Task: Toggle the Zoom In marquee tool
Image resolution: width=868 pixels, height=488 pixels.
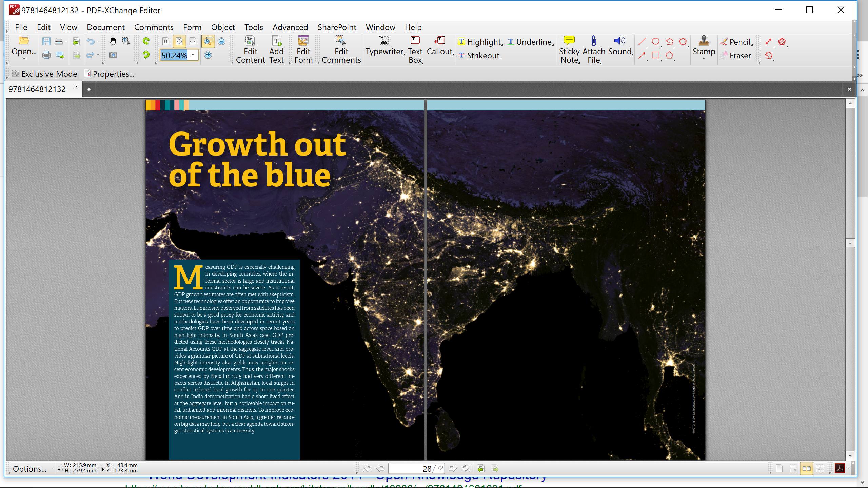Action: tap(208, 41)
